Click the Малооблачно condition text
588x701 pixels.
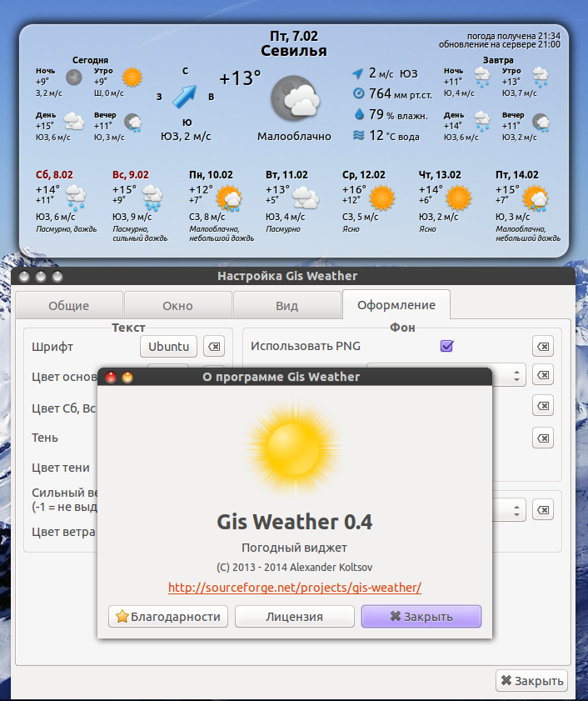[294, 136]
